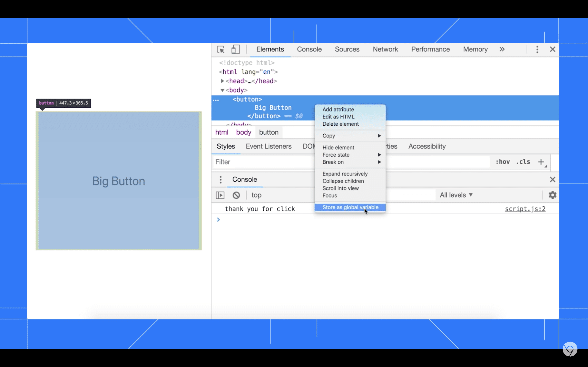
Task: Click the device toolbar toggle icon
Action: pos(235,50)
